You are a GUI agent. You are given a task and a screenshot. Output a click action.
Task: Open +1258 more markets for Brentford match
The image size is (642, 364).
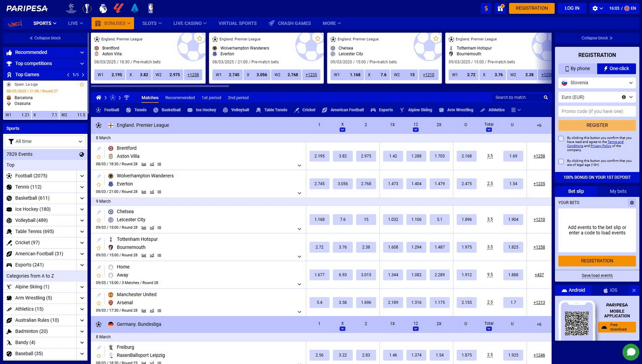(x=539, y=156)
